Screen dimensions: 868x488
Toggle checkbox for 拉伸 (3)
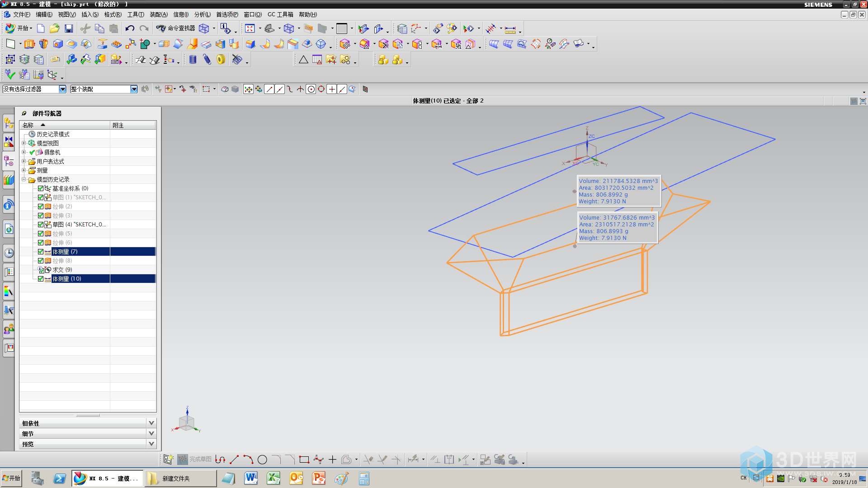pyautogui.click(x=41, y=216)
